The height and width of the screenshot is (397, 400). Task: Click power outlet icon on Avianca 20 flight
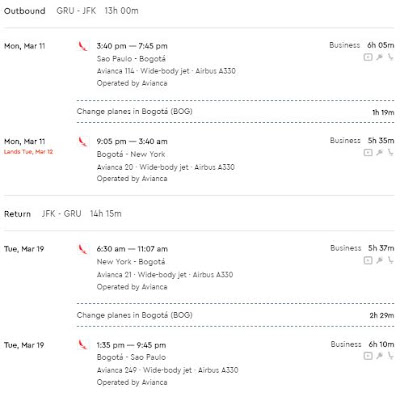(379, 153)
